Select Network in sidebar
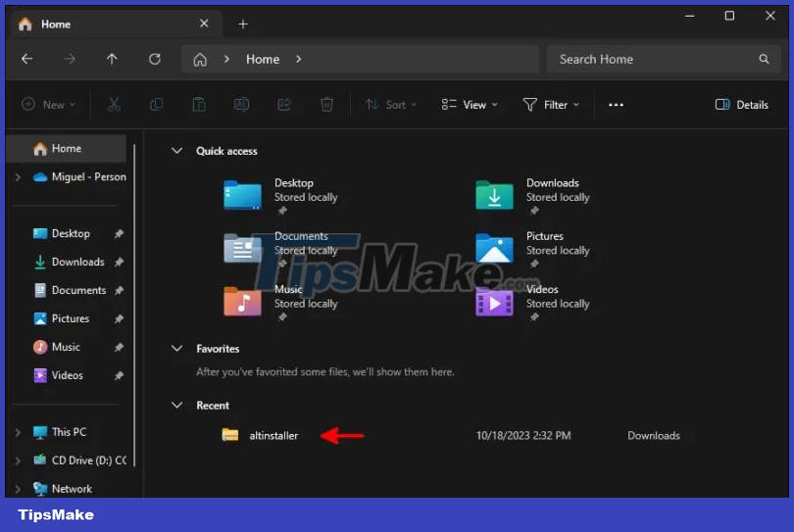 [x=63, y=489]
